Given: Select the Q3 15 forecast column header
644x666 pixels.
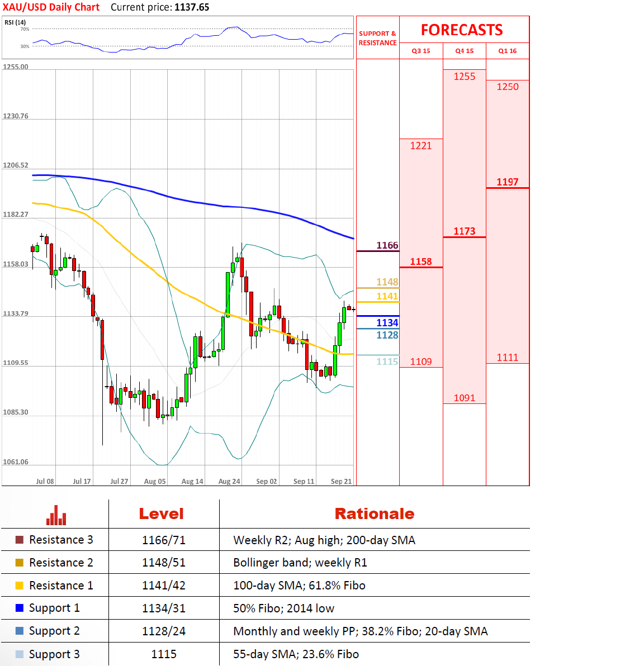Looking at the screenshot, I should (421, 51).
